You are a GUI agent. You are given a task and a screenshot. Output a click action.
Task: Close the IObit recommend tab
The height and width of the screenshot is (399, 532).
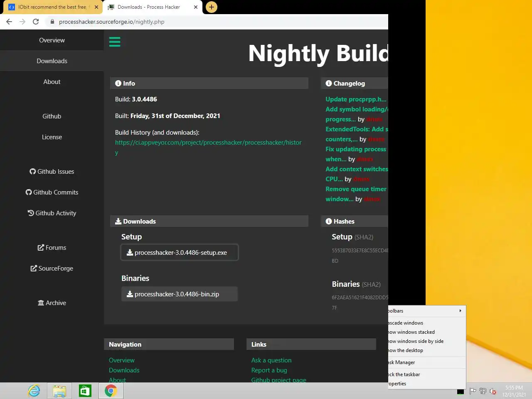point(96,7)
